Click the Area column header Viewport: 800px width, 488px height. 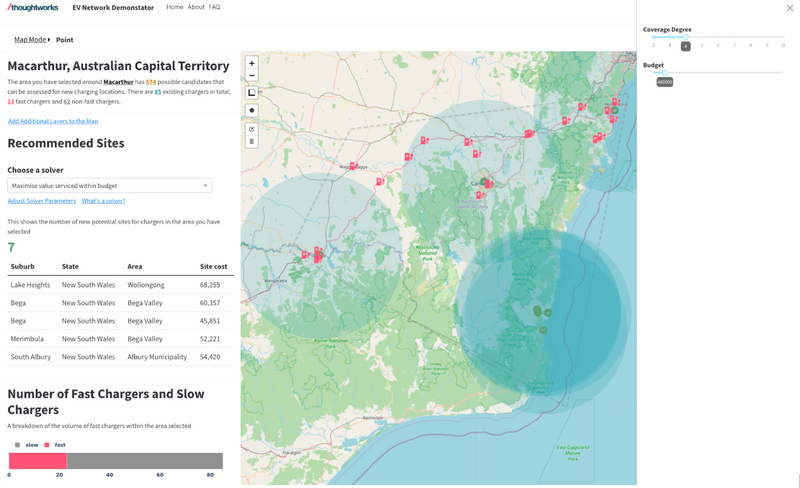click(135, 266)
